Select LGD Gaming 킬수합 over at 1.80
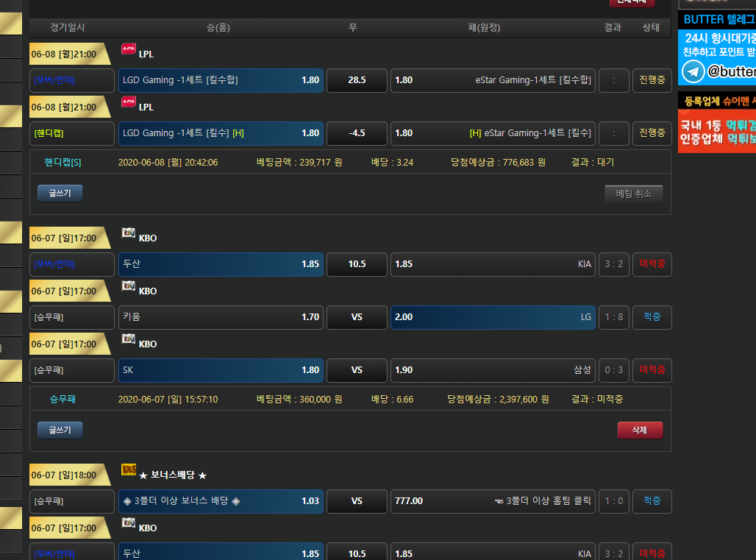The height and width of the screenshot is (560, 756). 221,80
